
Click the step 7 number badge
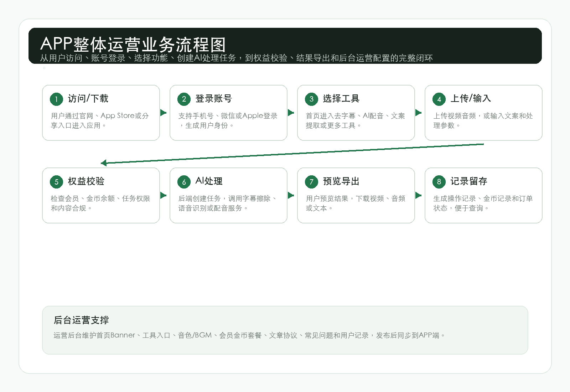(311, 182)
